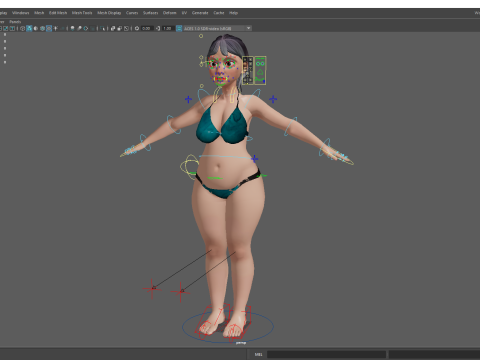Open the Mesh Display menu
The image size is (480, 360).
point(109,13)
